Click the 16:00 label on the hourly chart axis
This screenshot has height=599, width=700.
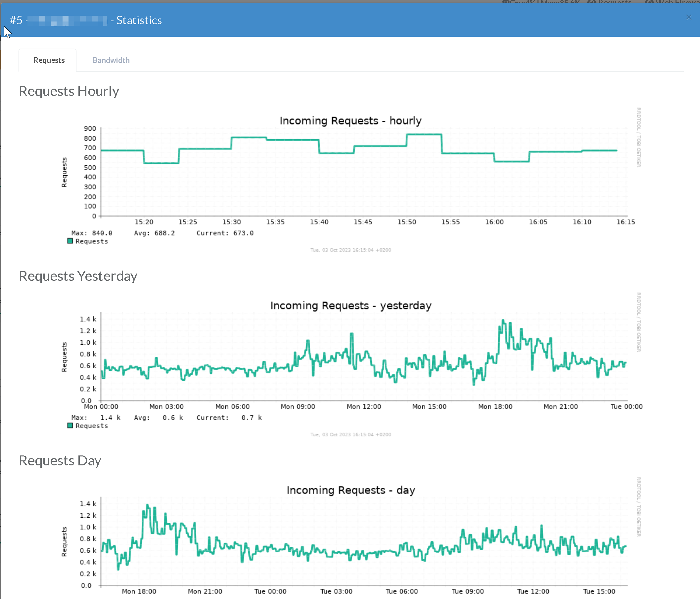(x=494, y=222)
